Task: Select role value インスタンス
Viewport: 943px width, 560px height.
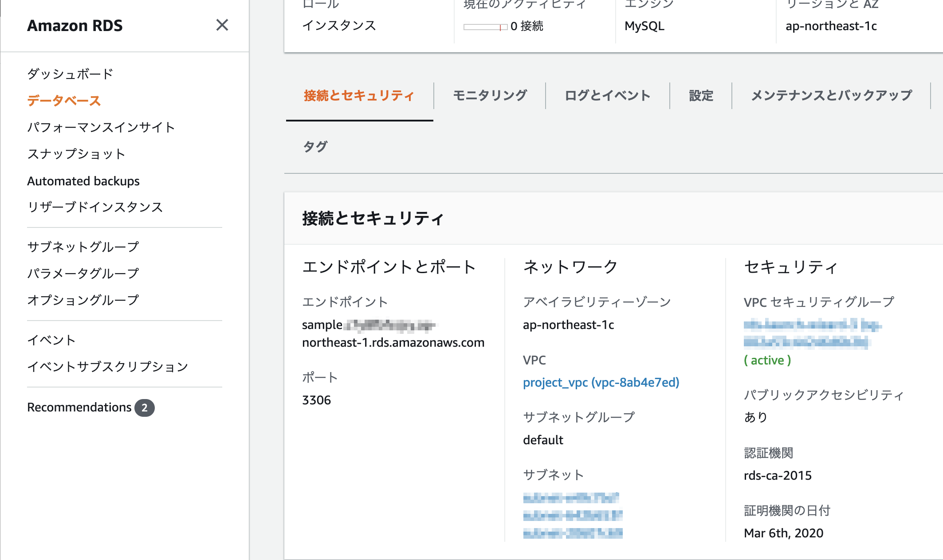Action: (x=339, y=25)
